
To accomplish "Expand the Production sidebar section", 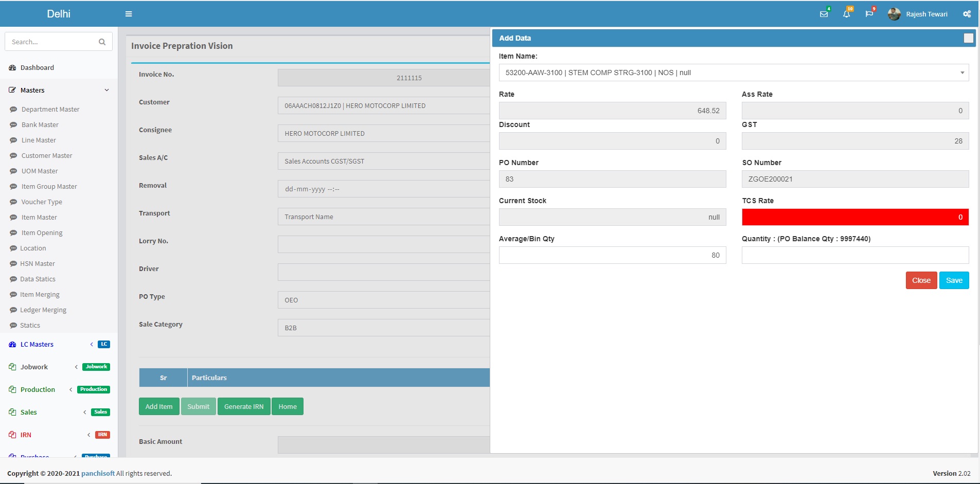I will (38, 389).
